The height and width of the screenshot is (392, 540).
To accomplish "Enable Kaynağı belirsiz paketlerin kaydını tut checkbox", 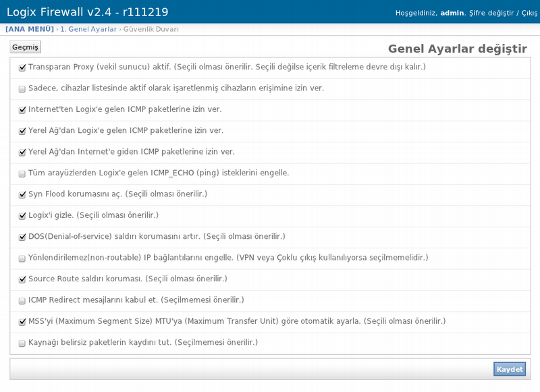I will (x=22, y=343).
